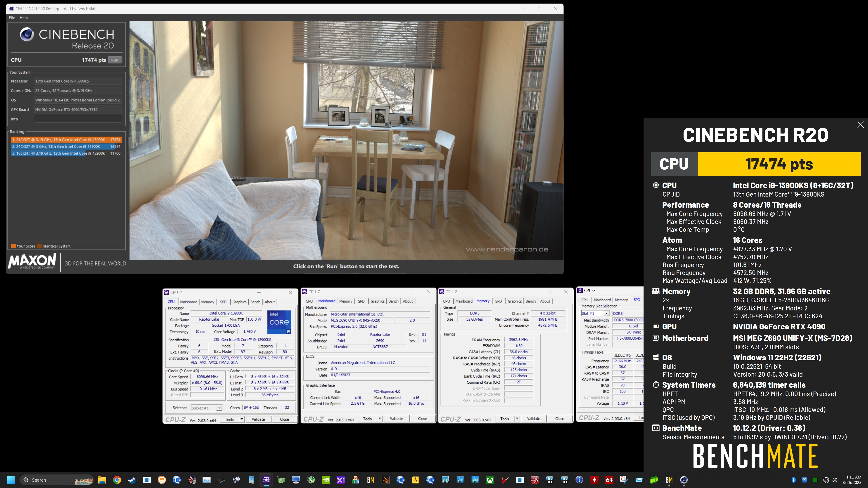868x488 pixels.
Task: Click the empty Info field in Cinebench
Action: coord(78,119)
